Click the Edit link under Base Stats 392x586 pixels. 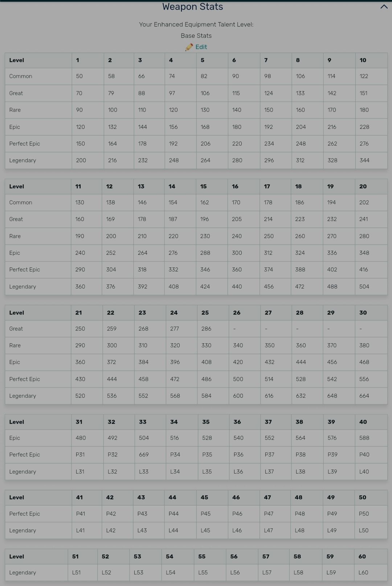pyautogui.click(x=201, y=47)
